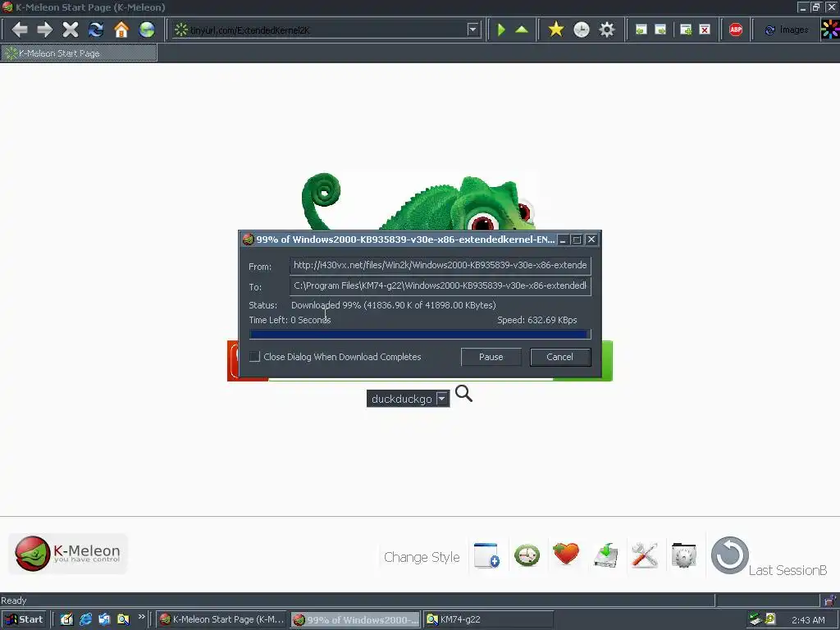The image size is (840, 630).
Task: Cancel the download
Action: click(560, 357)
